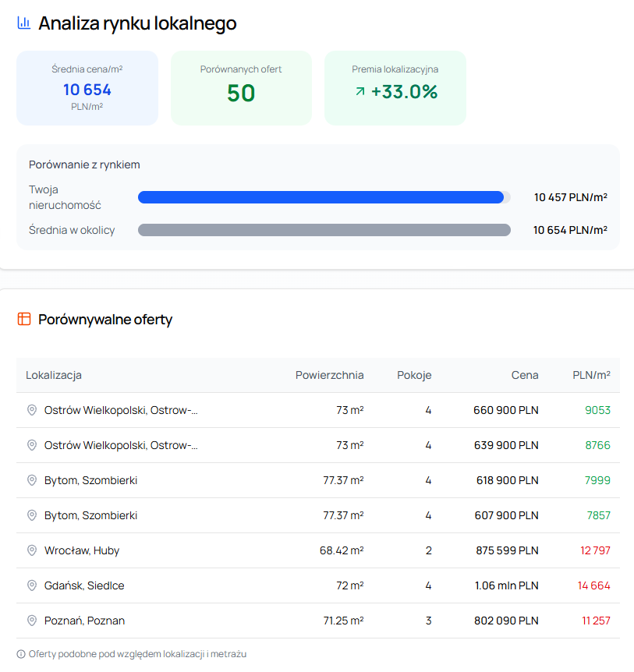634x672 pixels.
Task: Click the orange table icon by Porównywalne oferty
Action: point(24,319)
